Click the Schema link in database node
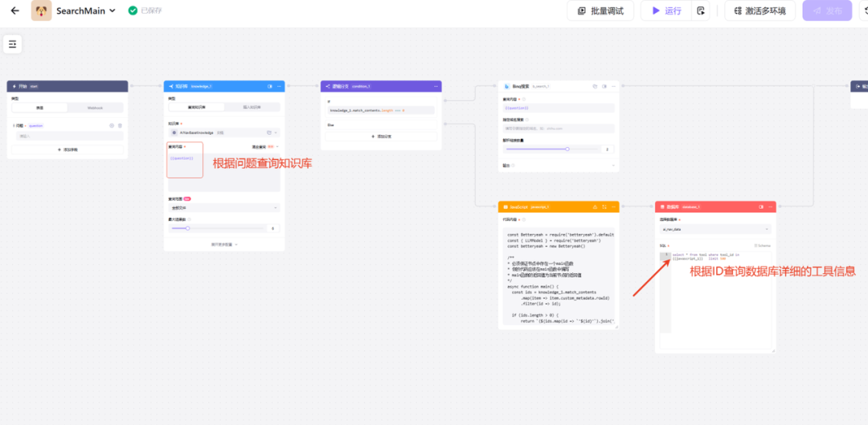The height and width of the screenshot is (425, 868). (x=762, y=245)
